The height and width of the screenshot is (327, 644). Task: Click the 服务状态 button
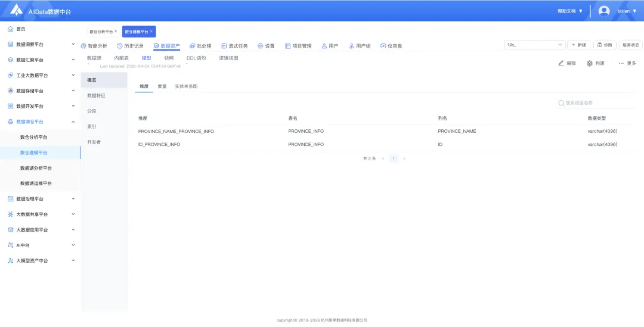click(630, 45)
